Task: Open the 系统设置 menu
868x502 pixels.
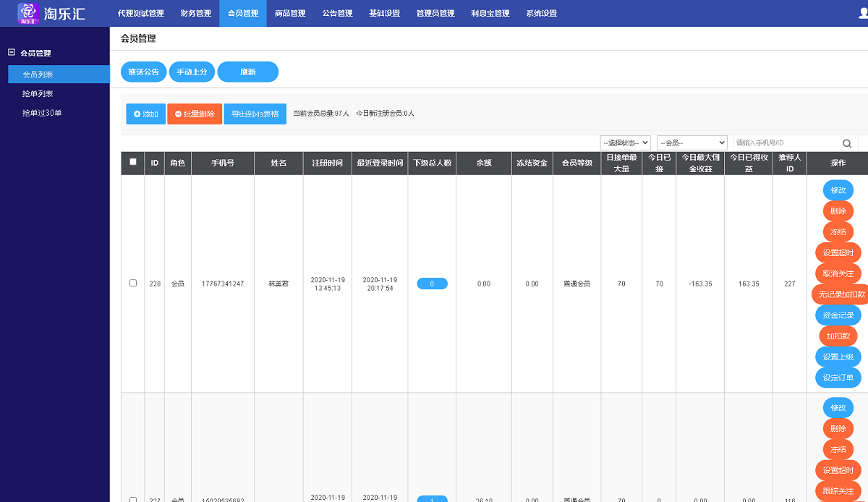Action: [x=541, y=13]
